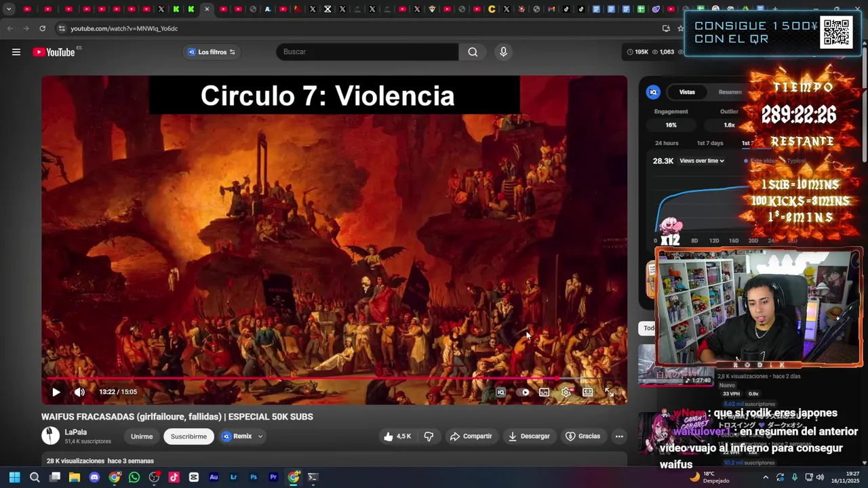Click the search magnifier button
Viewport: 868px width, 488px height.
[473, 52]
